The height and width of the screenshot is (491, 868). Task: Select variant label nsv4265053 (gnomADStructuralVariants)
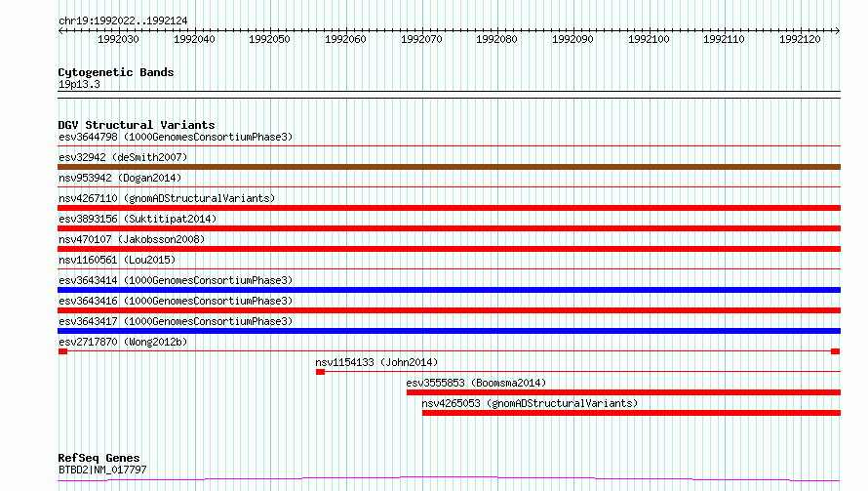tap(530, 403)
